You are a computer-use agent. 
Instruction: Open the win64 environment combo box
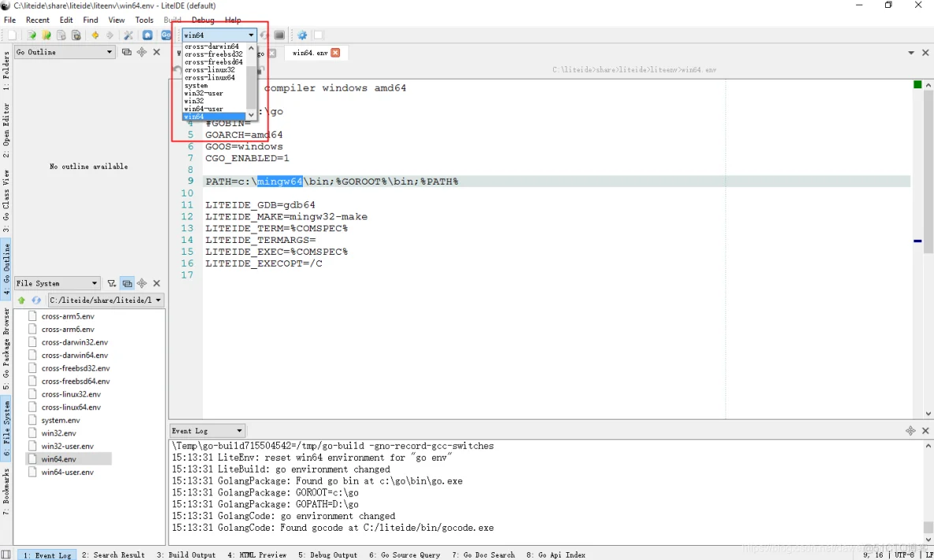[219, 35]
